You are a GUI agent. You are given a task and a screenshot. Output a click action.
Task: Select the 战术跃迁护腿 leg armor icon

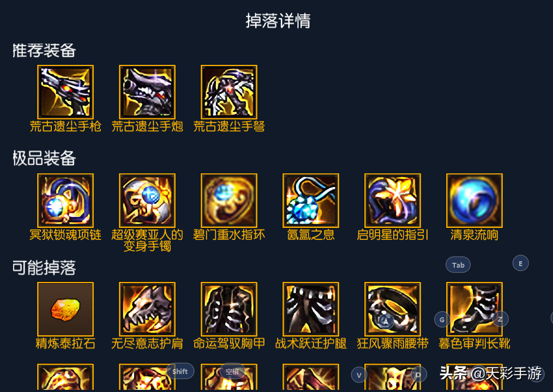(311, 309)
